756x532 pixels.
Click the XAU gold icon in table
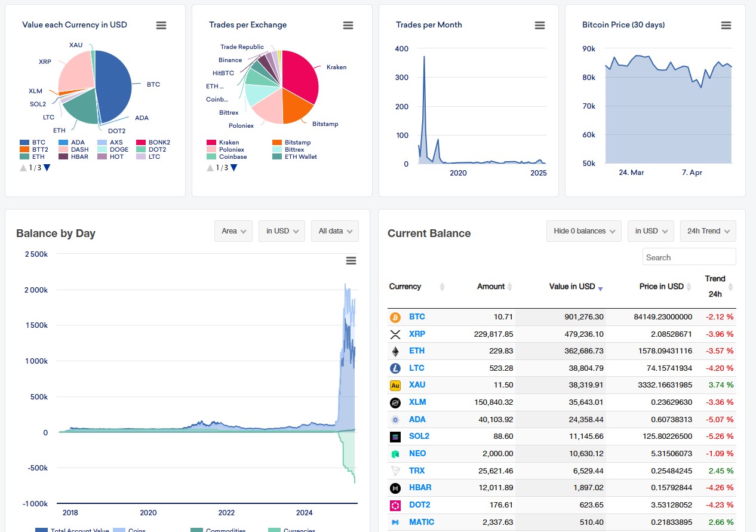tap(395, 385)
